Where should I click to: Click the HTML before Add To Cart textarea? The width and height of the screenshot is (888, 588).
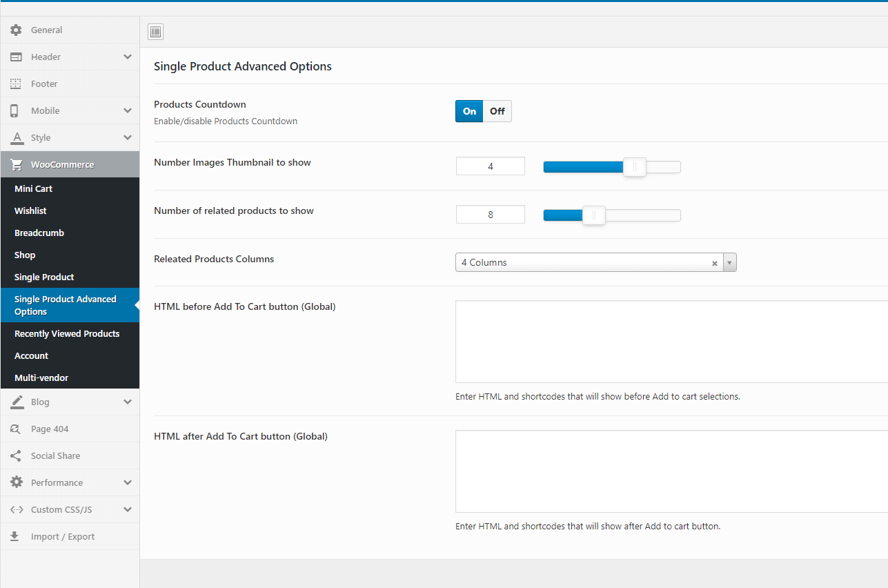click(671, 342)
